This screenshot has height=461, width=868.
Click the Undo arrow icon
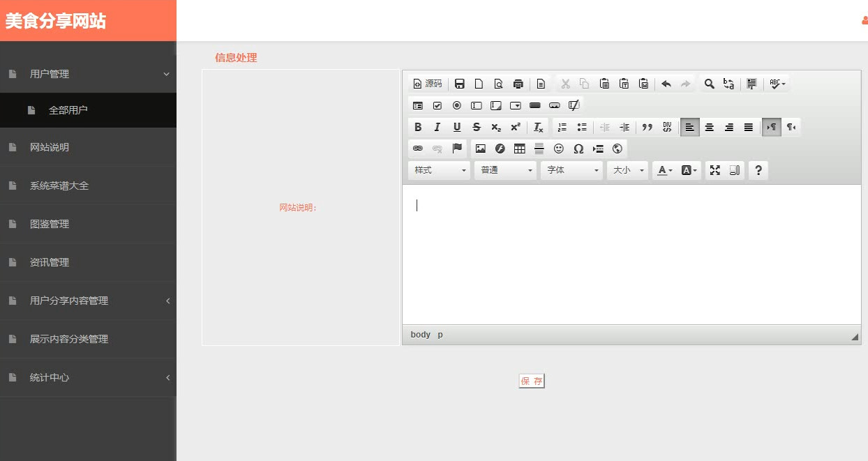(666, 84)
